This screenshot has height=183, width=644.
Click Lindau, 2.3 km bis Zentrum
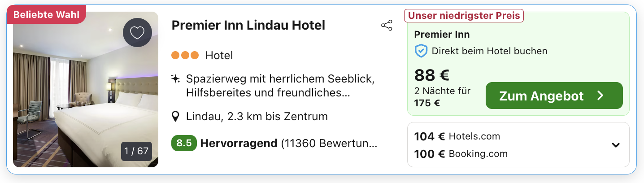[x=257, y=117]
